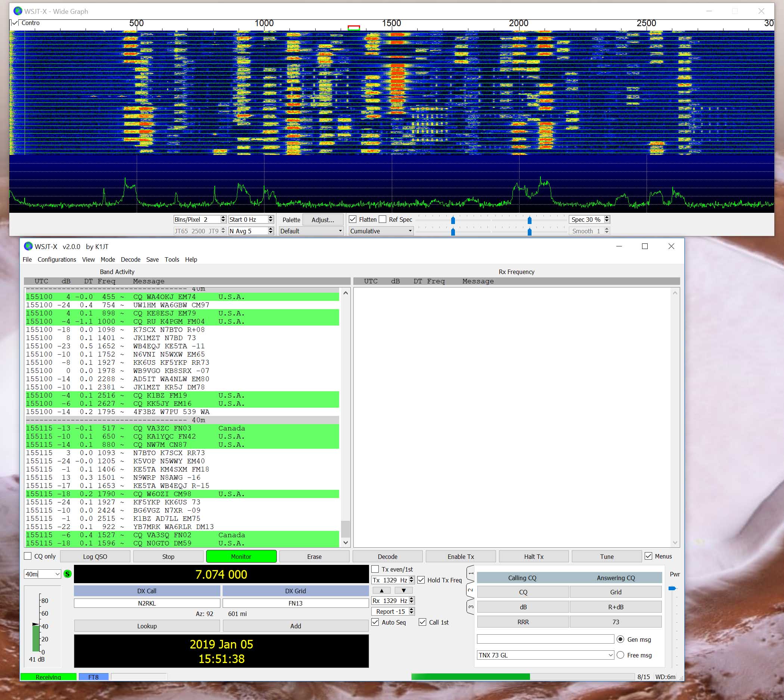Select Tx message tab 1

tap(470, 573)
